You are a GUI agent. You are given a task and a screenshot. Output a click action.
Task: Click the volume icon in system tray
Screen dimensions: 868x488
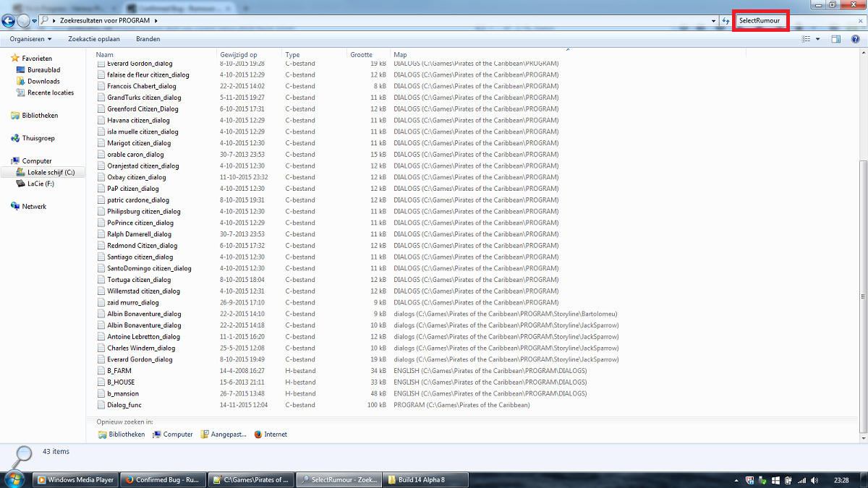tap(815, 480)
